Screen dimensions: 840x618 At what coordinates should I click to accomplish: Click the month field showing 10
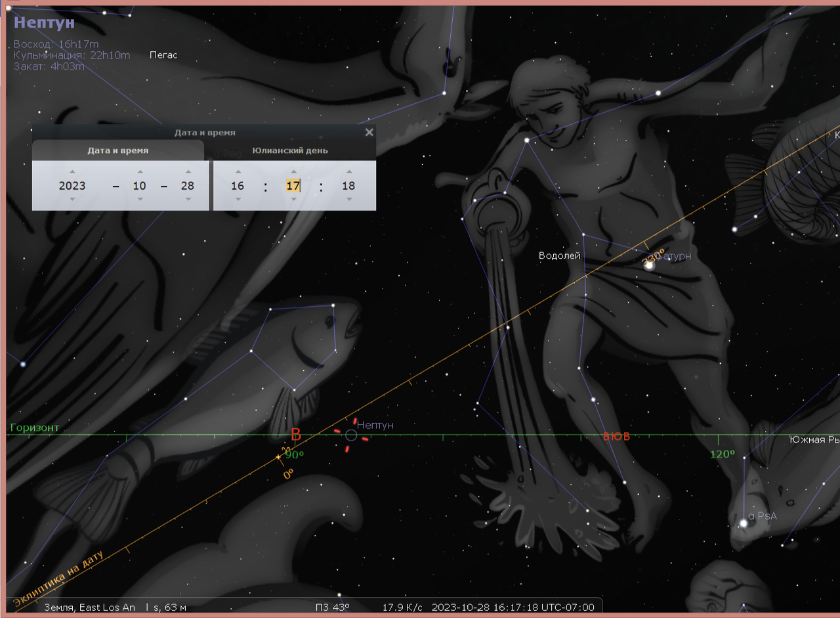click(140, 186)
